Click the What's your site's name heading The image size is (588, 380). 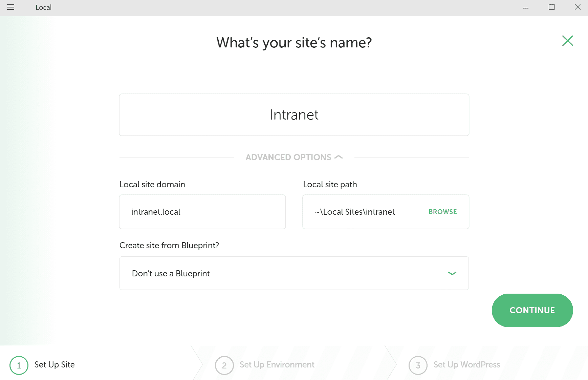[294, 43]
